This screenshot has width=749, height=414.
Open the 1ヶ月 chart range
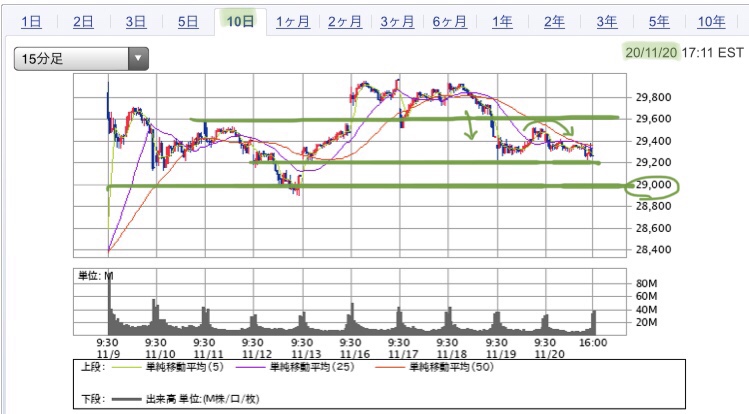293,21
